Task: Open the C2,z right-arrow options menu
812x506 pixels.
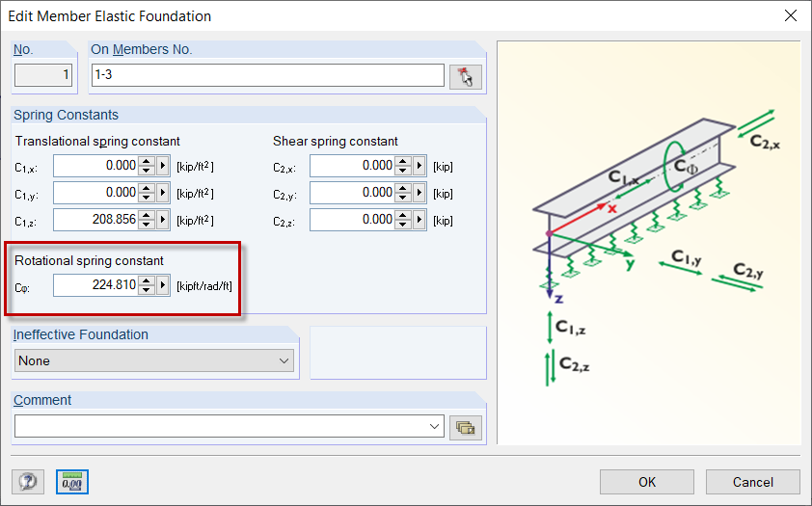Action: (419, 220)
